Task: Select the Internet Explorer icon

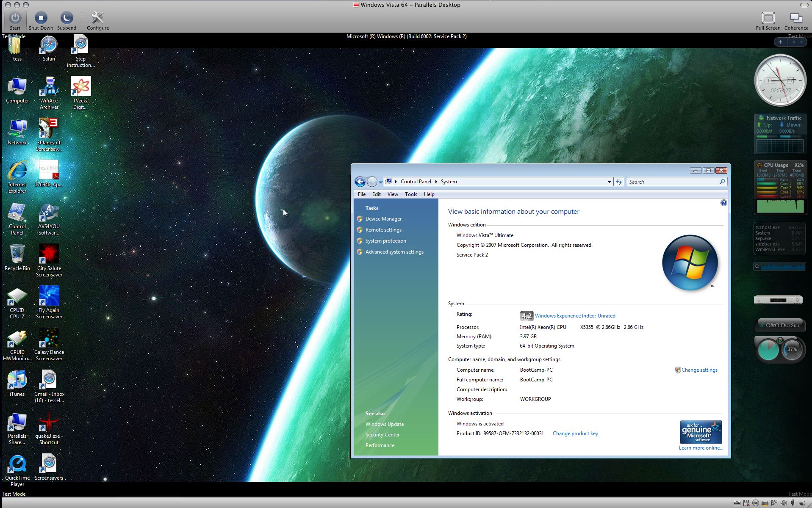Action: click(17, 177)
